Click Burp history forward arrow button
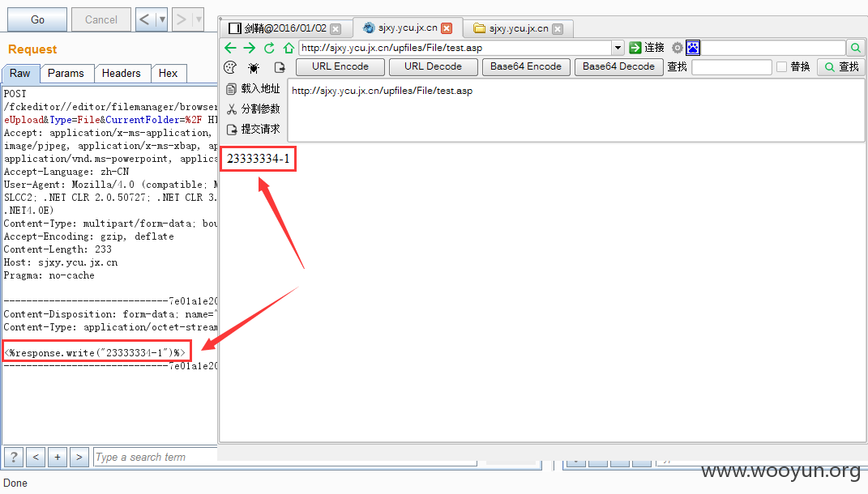This screenshot has width=868, height=494. point(182,20)
